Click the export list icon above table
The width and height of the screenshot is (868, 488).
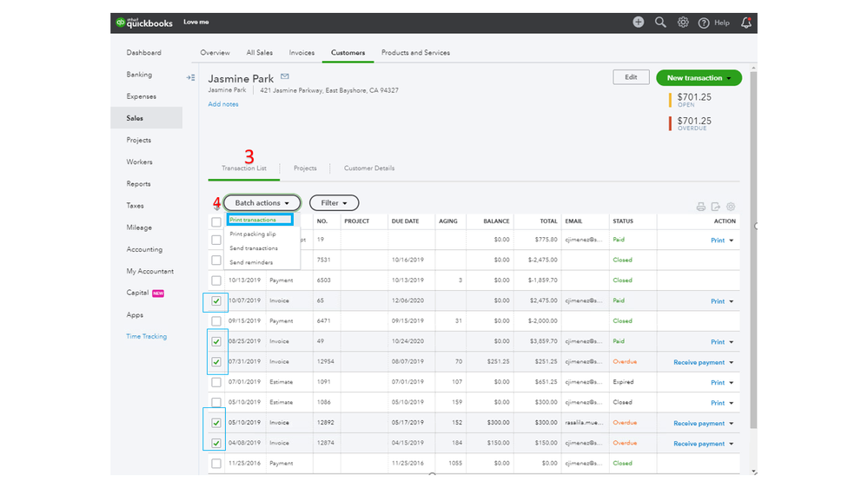click(x=715, y=207)
